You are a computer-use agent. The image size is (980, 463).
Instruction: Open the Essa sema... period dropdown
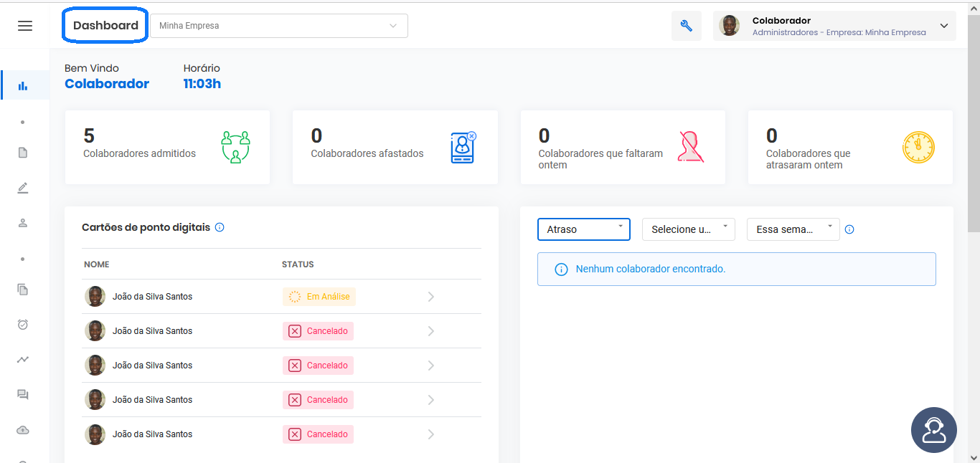793,229
